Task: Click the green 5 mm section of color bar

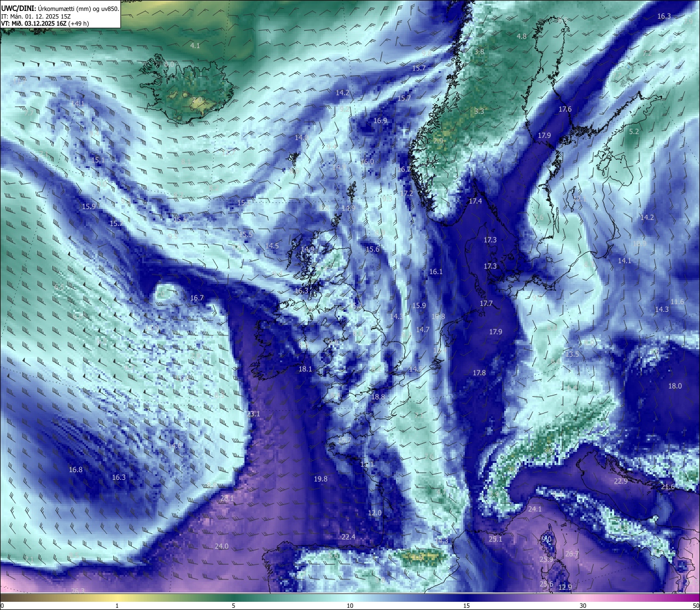Action: [x=234, y=598]
